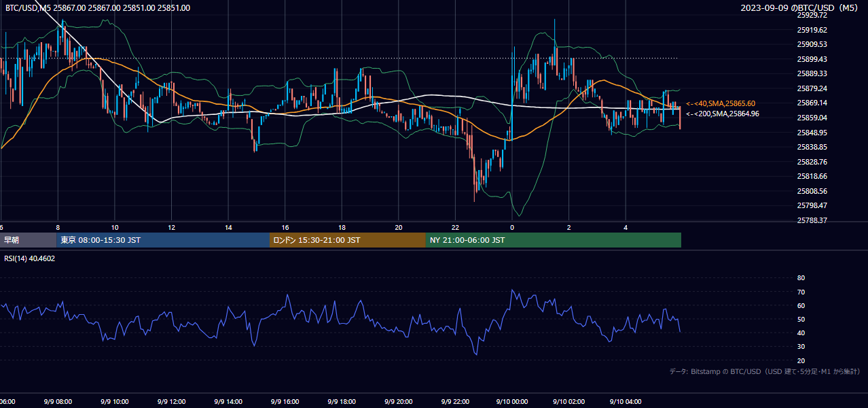This screenshot has height=408, width=868.
Task: Click hour tick 2 under price chart
Action: pos(569,228)
